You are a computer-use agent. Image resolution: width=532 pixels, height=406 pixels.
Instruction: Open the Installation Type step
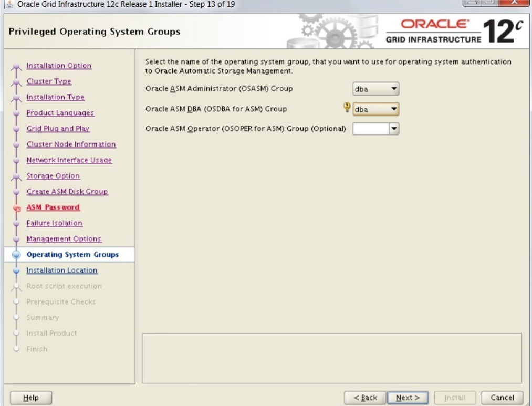click(x=55, y=97)
